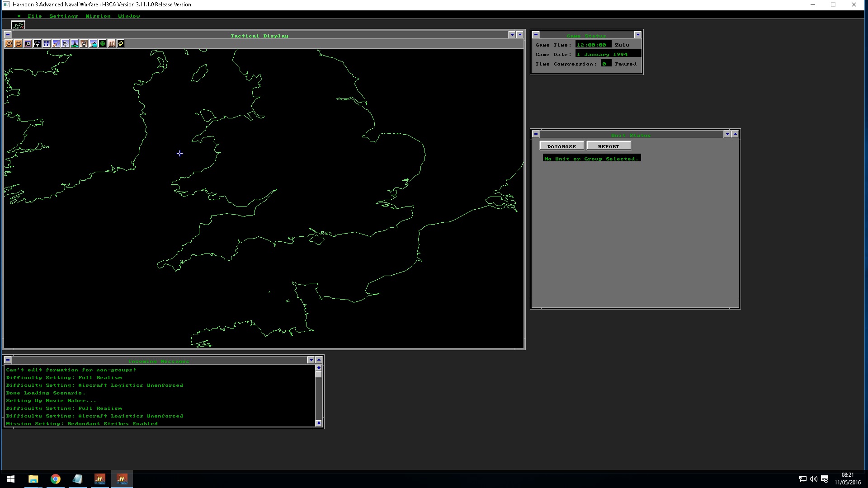Open minimized map thumbnail below menu bar

[x=18, y=25]
